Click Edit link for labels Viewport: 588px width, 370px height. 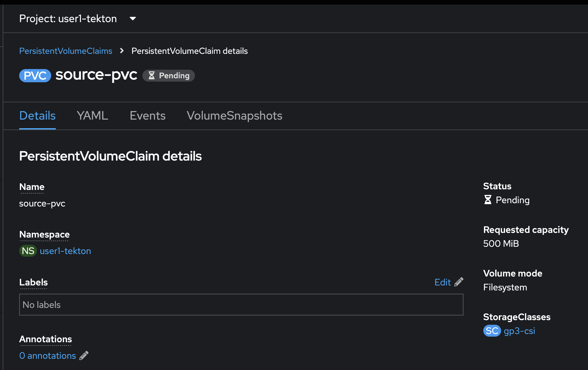(443, 282)
